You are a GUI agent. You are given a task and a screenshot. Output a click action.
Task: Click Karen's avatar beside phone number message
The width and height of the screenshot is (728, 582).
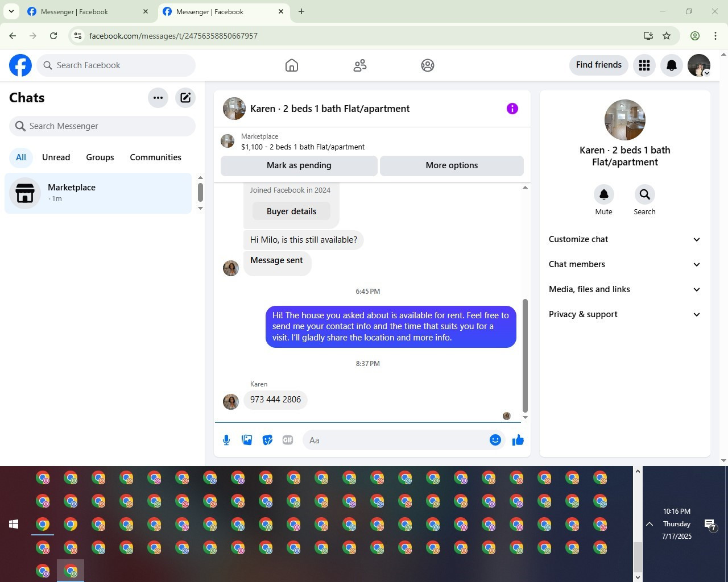pos(231,402)
